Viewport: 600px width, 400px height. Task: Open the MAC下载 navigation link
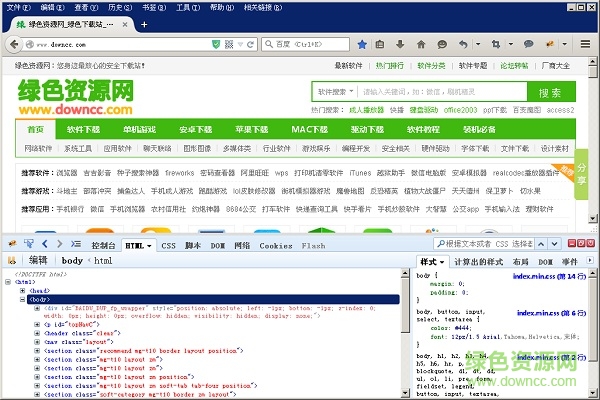(x=310, y=129)
